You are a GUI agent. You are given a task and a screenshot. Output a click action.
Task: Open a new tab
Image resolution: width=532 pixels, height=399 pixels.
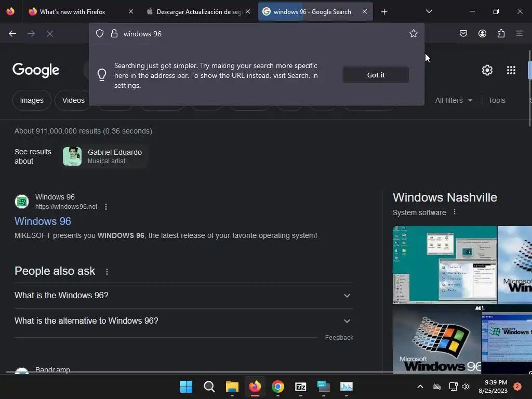[384, 12]
